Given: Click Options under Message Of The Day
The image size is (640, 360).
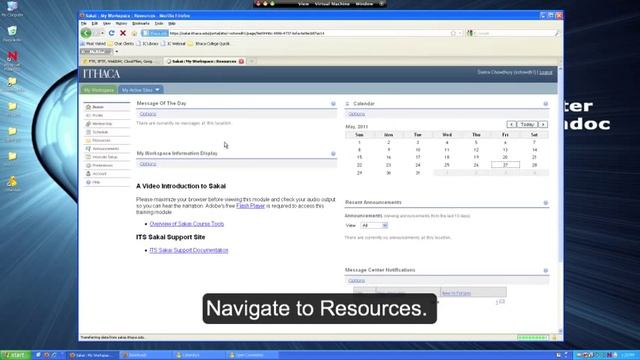Looking at the screenshot, I should [x=148, y=114].
